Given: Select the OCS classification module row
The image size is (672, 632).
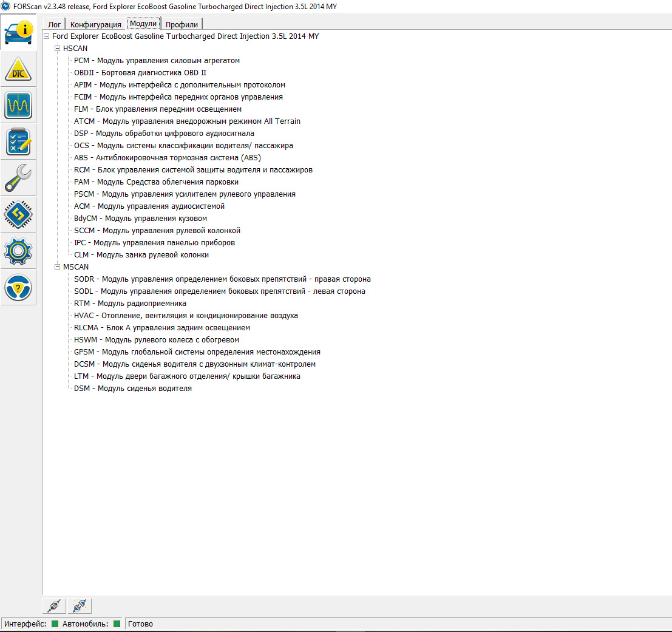Looking at the screenshot, I should pyautogui.click(x=183, y=146).
